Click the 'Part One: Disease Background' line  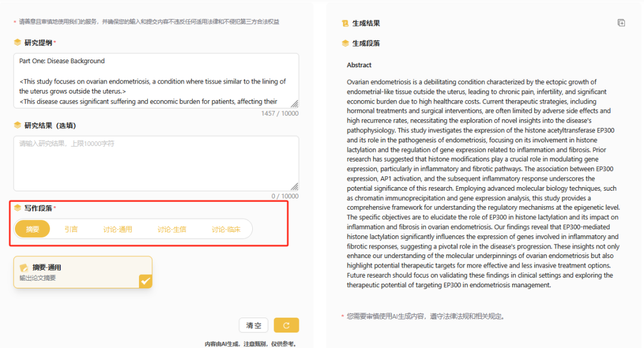pyautogui.click(x=62, y=61)
